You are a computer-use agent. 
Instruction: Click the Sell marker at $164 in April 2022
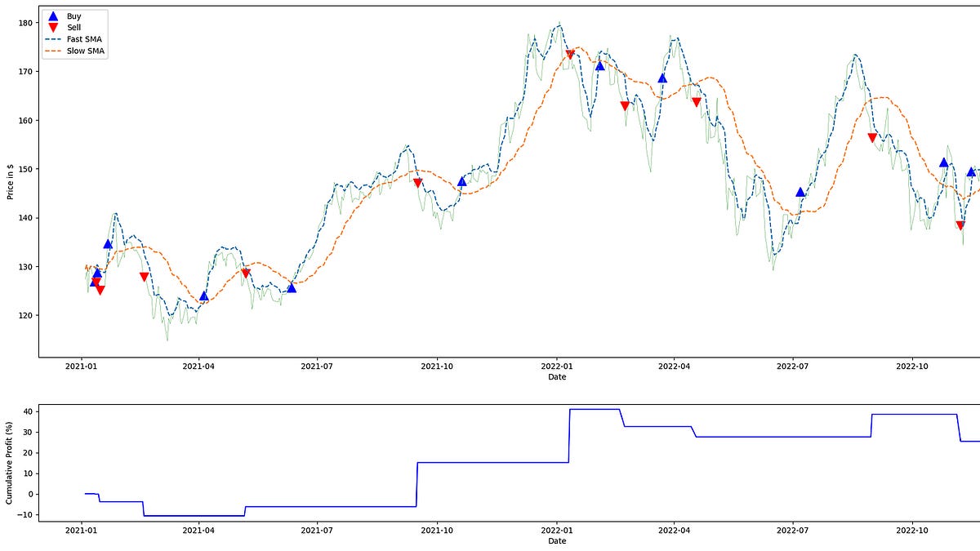(x=697, y=102)
